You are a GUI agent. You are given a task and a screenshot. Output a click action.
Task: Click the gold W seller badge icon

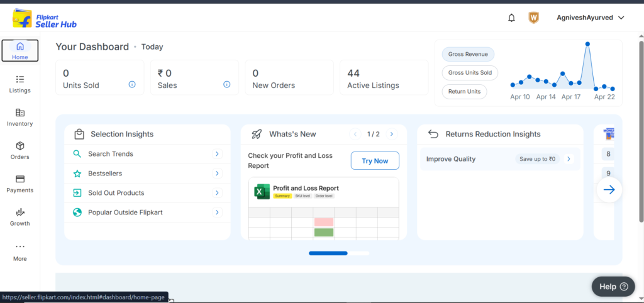pyautogui.click(x=533, y=18)
